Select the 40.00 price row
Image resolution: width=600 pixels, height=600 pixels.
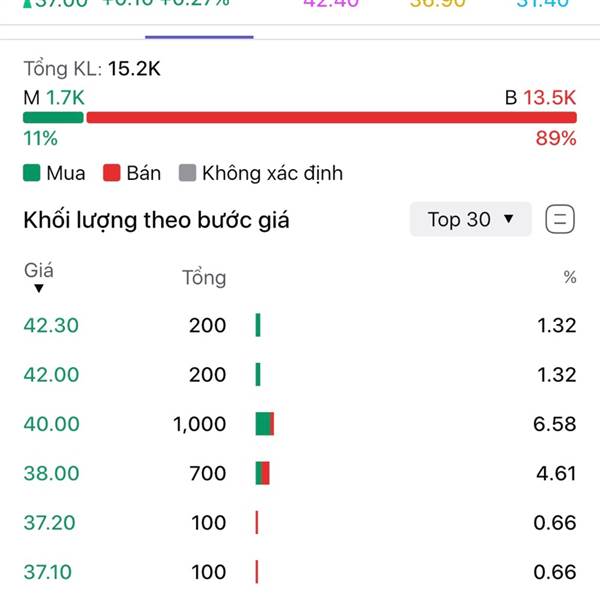51,424
